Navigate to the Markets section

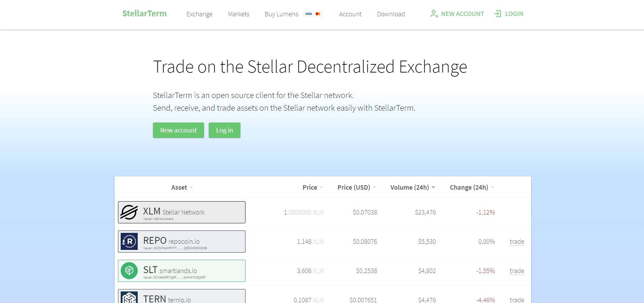point(238,14)
